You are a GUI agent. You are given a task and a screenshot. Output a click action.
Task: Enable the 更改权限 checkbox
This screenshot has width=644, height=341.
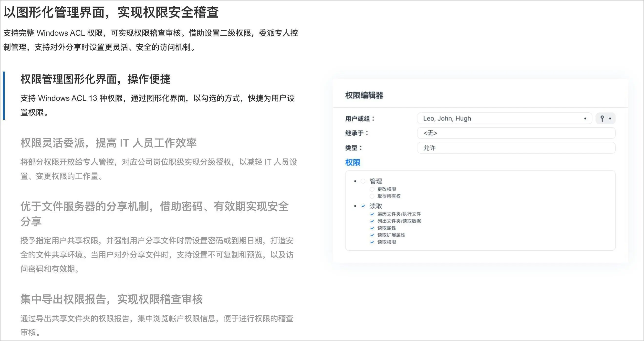(372, 189)
